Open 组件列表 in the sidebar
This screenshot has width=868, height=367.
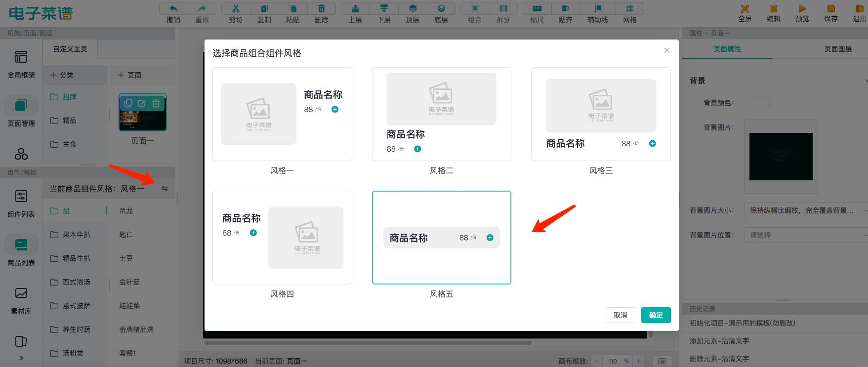tap(21, 203)
